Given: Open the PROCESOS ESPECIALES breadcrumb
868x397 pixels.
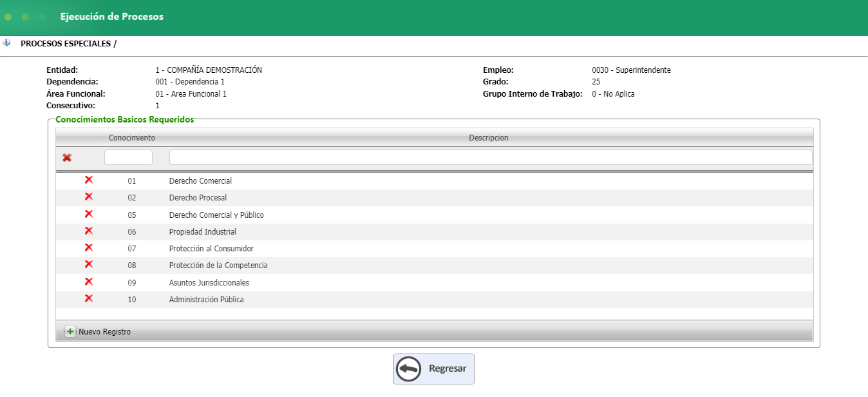Looking at the screenshot, I should click(x=69, y=44).
